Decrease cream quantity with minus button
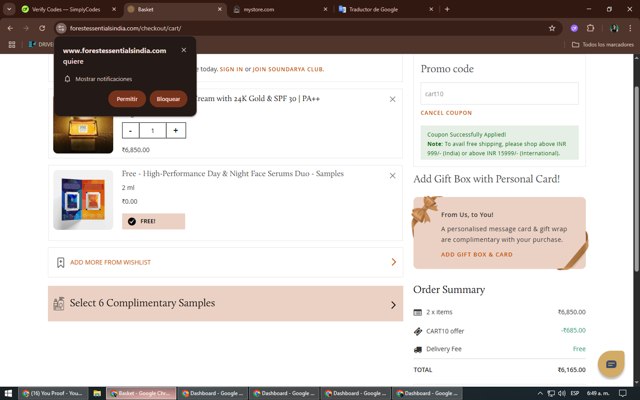Image resolution: width=640 pixels, height=400 pixels. coord(131,131)
